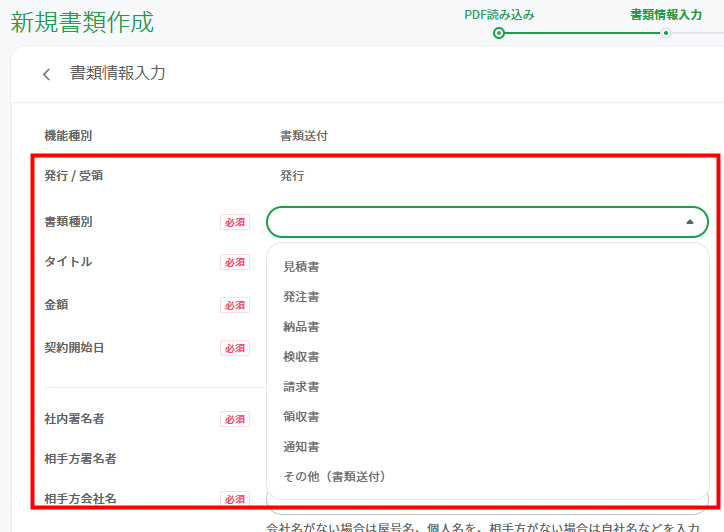The width and height of the screenshot is (724, 532).
Task: Click the 書類情報入力 step label at top
Action: [666, 15]
